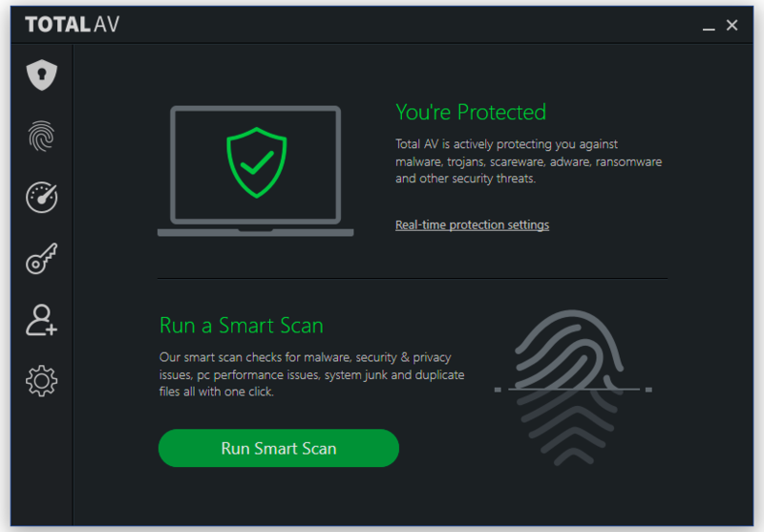Select the add user icon in sidebar
Image resolution: width=764 pixels, height=532 pixels.
(x=41, y=320)
